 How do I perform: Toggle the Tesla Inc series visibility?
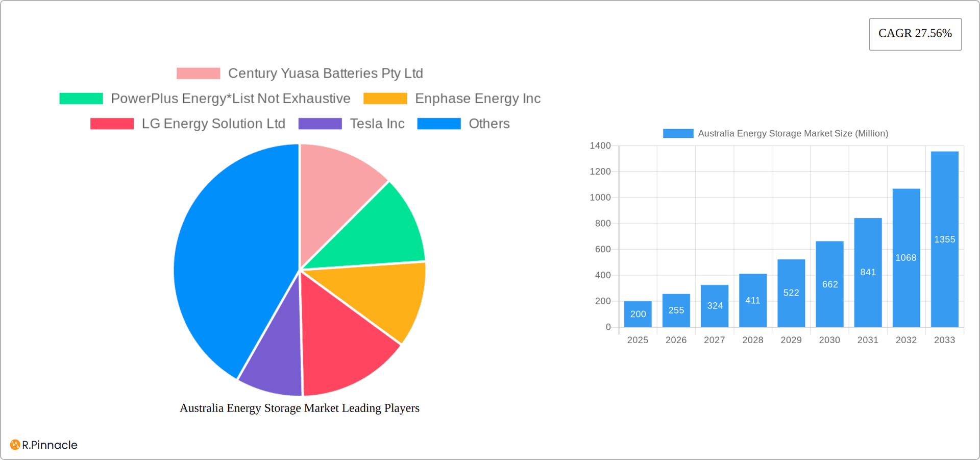376,124
